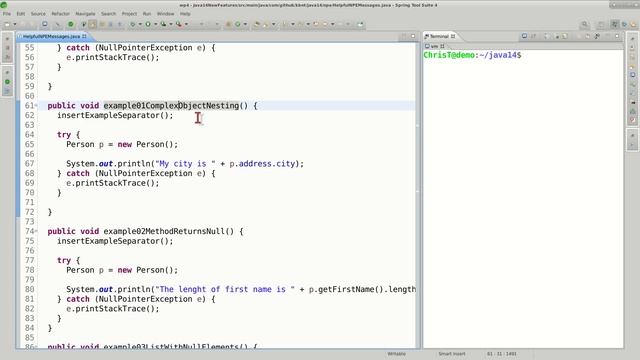Click the "My city is " string literal
The width and height of the screenshot is (640, 360).
tap(185, 164)
